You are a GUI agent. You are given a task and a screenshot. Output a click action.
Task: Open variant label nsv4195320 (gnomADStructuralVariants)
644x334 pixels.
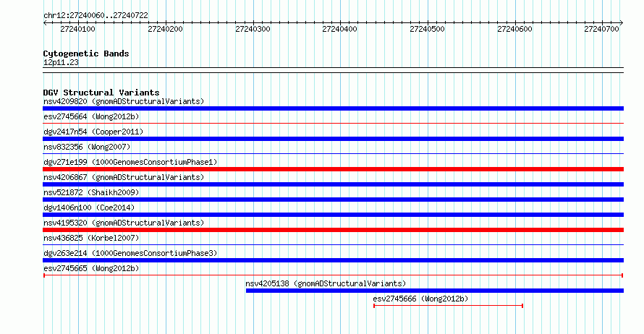click(x=124, y=223)
